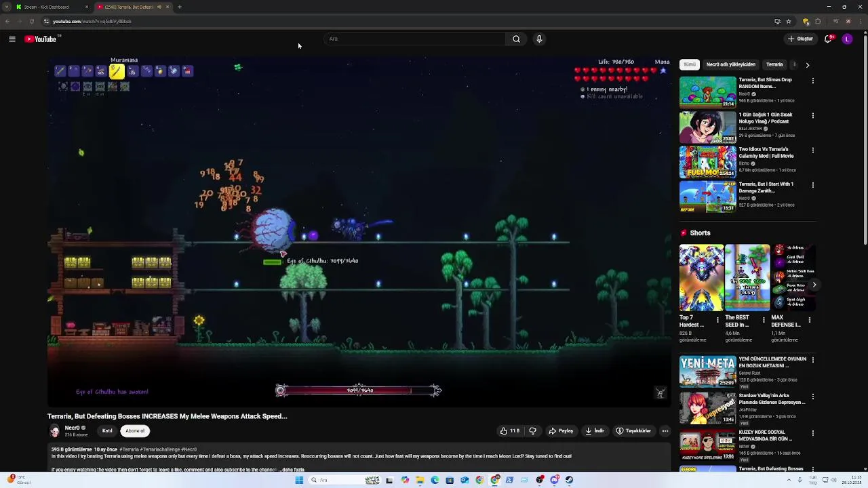
Task: Click the Teşekkürler thanks button
Action: point(633,431)
